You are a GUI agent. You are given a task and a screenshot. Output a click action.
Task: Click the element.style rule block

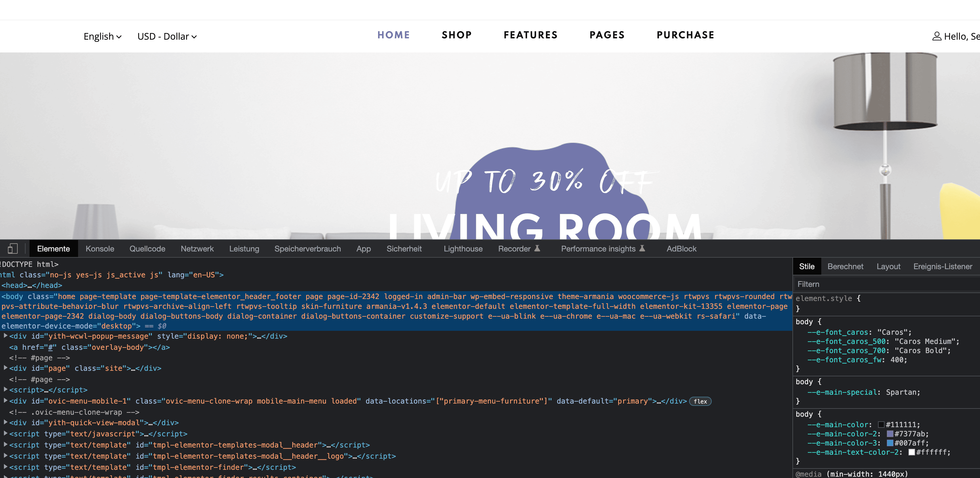pos(887,304)
